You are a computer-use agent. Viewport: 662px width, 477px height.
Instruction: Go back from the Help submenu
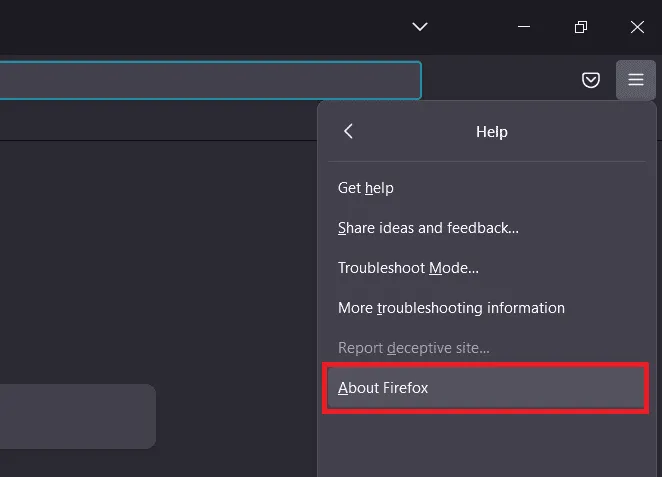coord(348,131)
